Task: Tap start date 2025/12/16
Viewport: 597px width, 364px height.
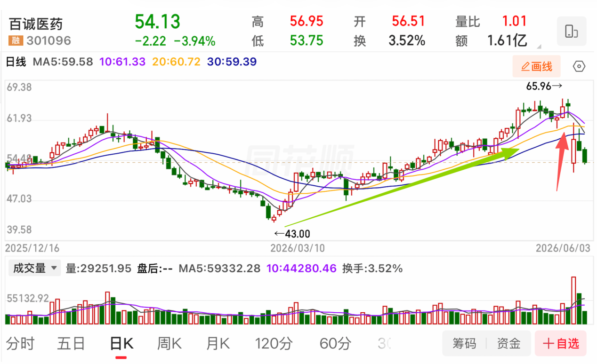Action: pos(32,248)
